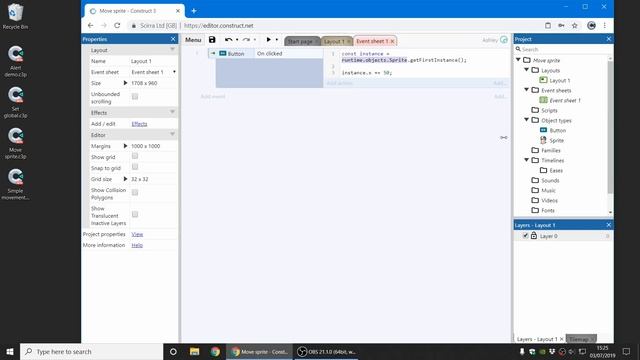
Task: Toggle Show Translucent Inactive Layers checkbox
Action: pyautogui.click(x=135, y=214)
